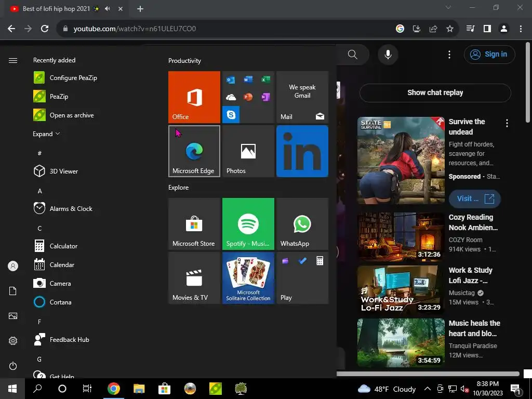
Task: Expand the Recently added list
Action: tap(46, 134)
